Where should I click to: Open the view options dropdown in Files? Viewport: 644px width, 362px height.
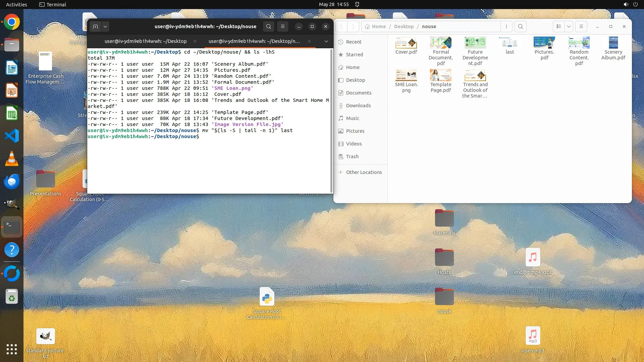(569, 26)
